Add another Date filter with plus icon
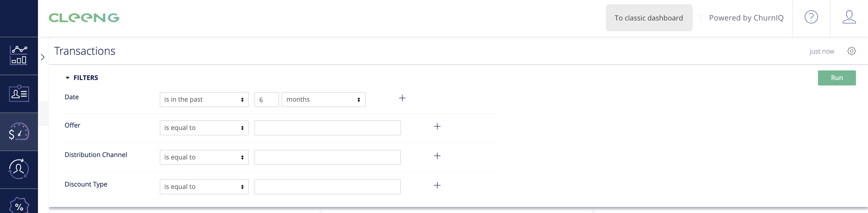Viewport: 868px width, 213px height. 402,98
